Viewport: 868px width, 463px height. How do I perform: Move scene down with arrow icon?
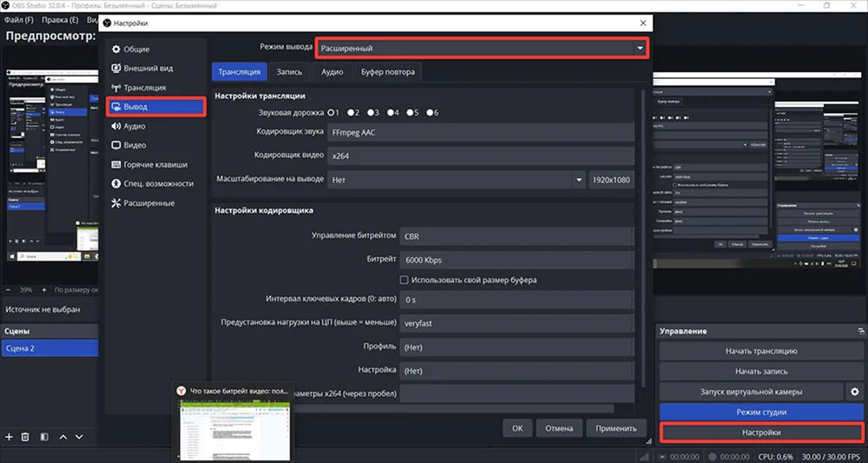79,437
